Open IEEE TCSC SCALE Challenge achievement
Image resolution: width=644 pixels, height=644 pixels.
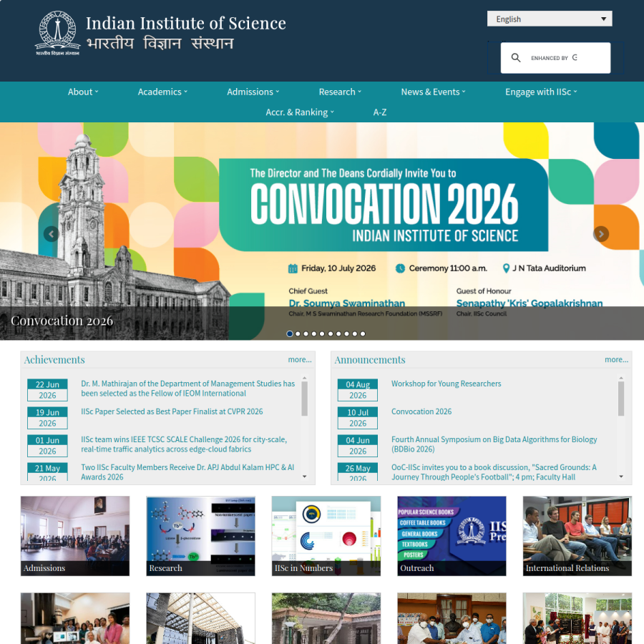click(184, 444)
